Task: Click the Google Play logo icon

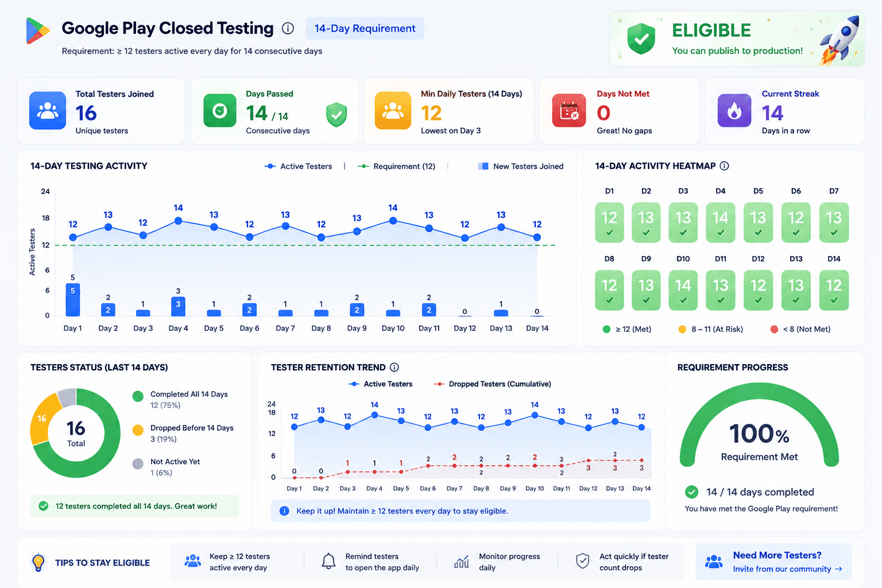Action: 37,31
